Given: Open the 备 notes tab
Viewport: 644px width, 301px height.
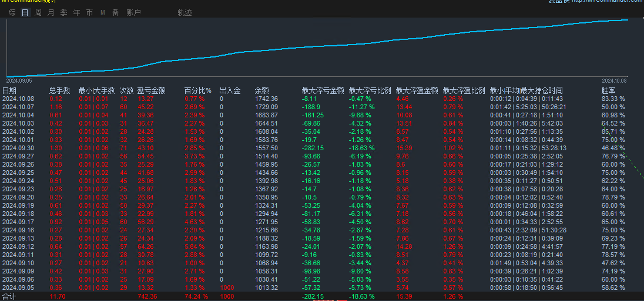Looking at the screenshot, I should point(115,13).
